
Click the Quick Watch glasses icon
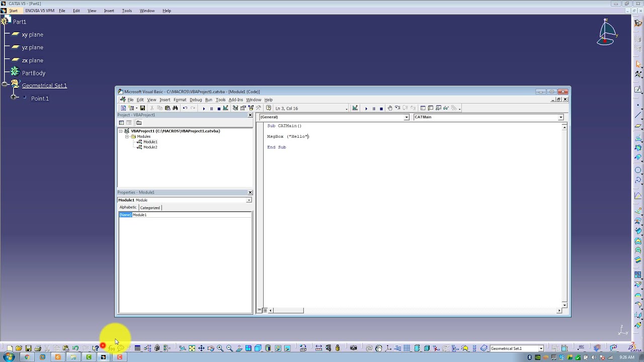point(446,108)
